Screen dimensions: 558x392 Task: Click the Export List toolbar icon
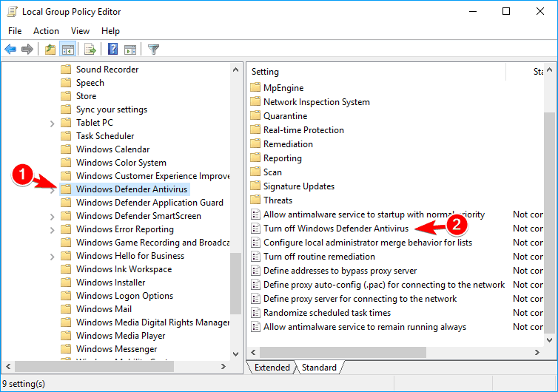(90, 49)
